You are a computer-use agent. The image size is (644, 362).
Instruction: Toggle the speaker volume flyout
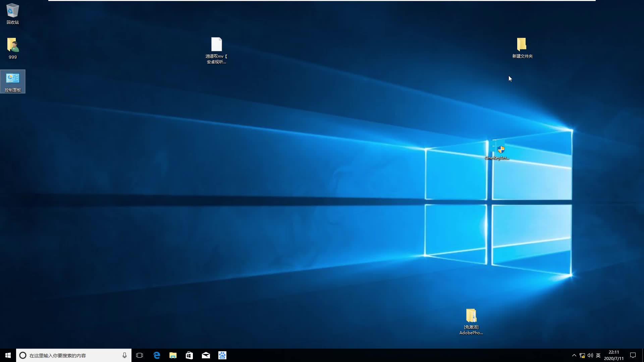click(590, 355)
